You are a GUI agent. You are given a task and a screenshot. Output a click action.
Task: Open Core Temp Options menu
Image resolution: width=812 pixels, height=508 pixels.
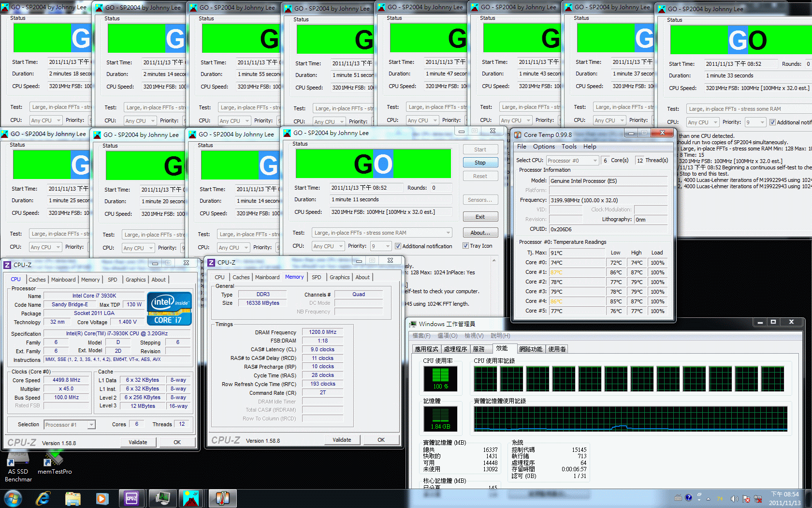point(544,147)
